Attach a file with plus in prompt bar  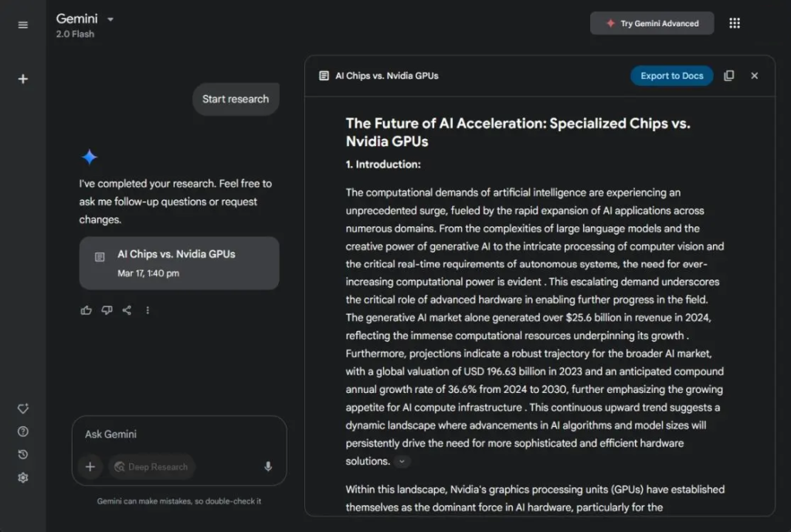pos(90,467)
